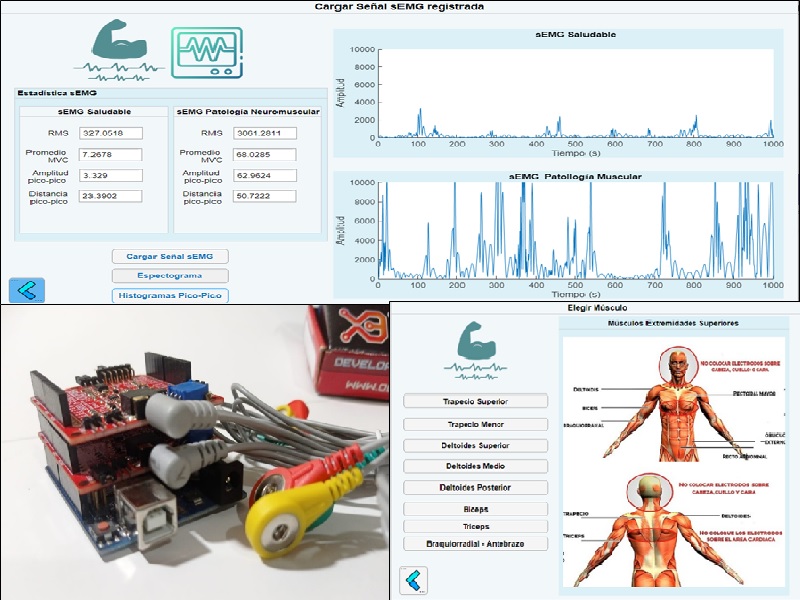Screen dimensions: 800x600
Task: Click the Músculos Extremidades Superiores heading
Action: (x=673, y=323)
